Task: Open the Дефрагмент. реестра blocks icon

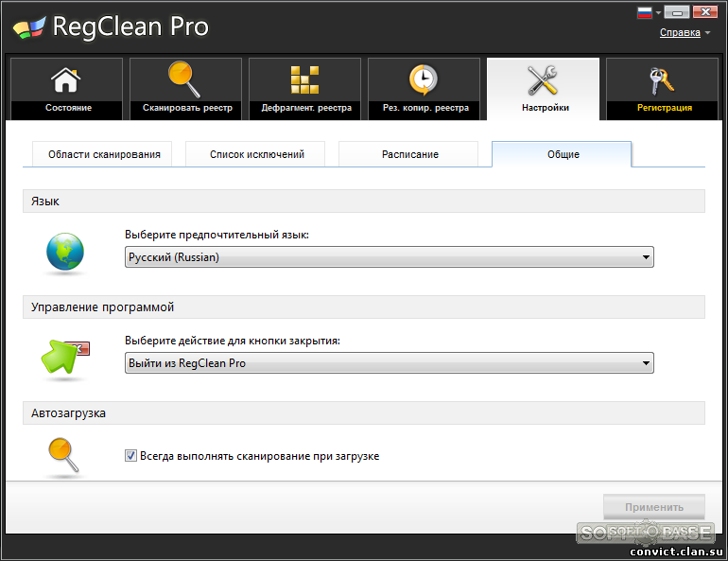Action: pos(304,79)
